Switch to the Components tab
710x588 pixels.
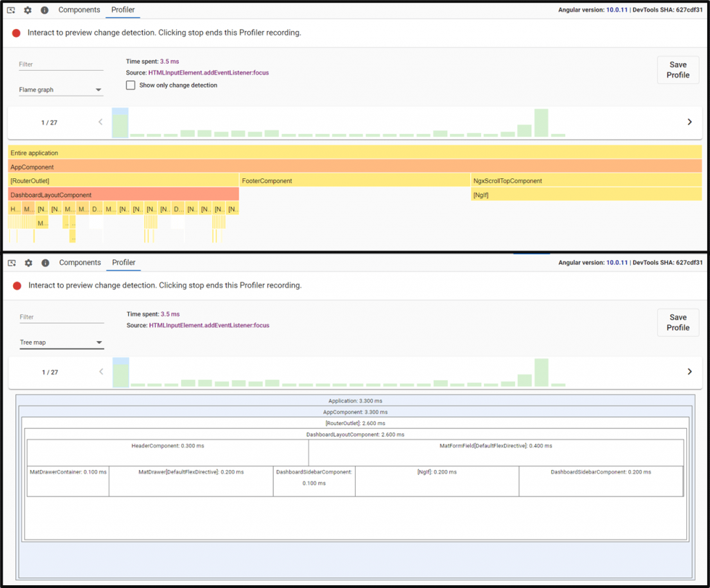(x=79, y=10)
